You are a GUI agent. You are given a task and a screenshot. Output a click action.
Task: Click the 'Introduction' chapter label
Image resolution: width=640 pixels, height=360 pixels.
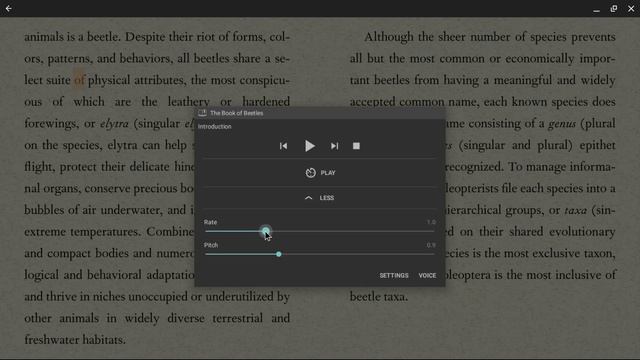tap(215, 127)
